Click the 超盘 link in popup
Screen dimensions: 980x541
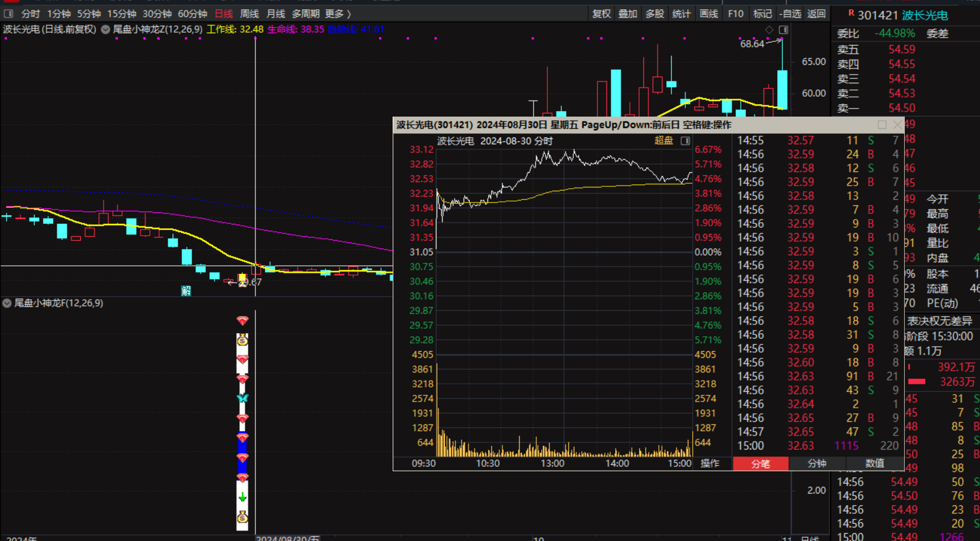(663, 141)
